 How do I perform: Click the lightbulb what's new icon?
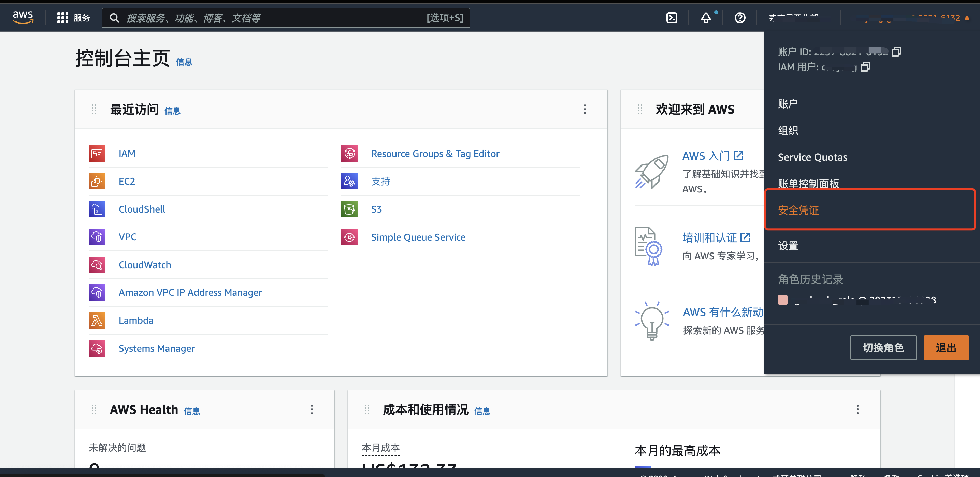pyautogui.click(x=652, y=320)
